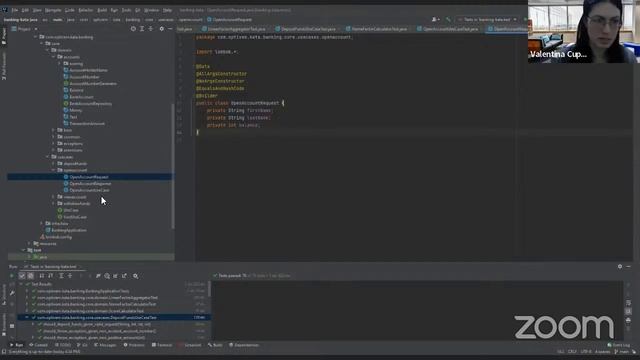Click the Project tree vertical scrollbar
This screenshot has width=640, height=360.
tap(173, 165)
